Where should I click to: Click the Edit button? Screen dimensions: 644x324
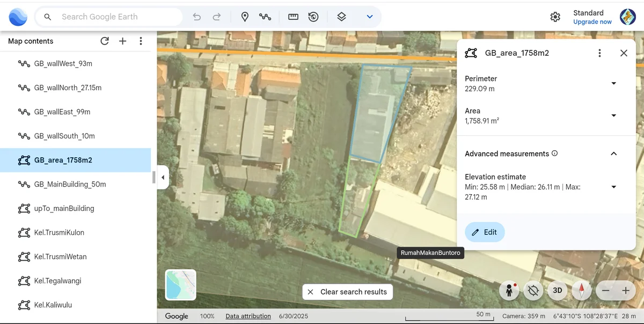[x=485, y=232]
